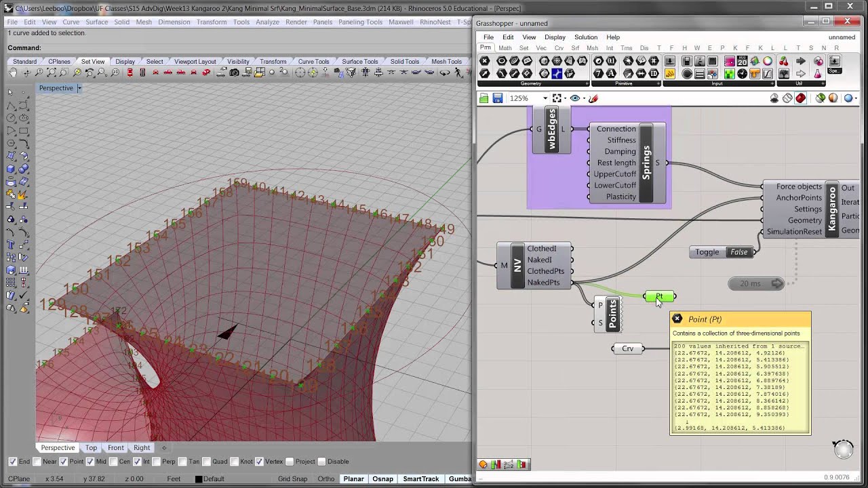Select the Circle tool in left sidebar

click(10, 117)
